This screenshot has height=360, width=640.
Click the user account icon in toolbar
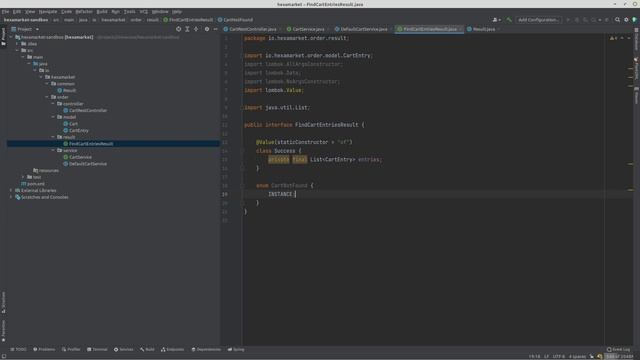(x=496, y=20)
